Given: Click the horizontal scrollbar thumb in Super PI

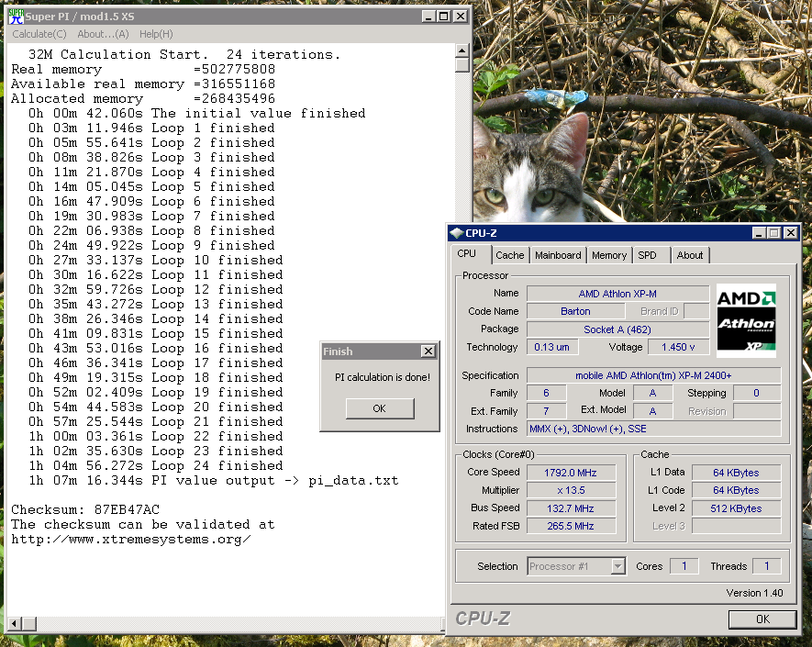Looking at the screenshot, I should [x=29, y=623].
